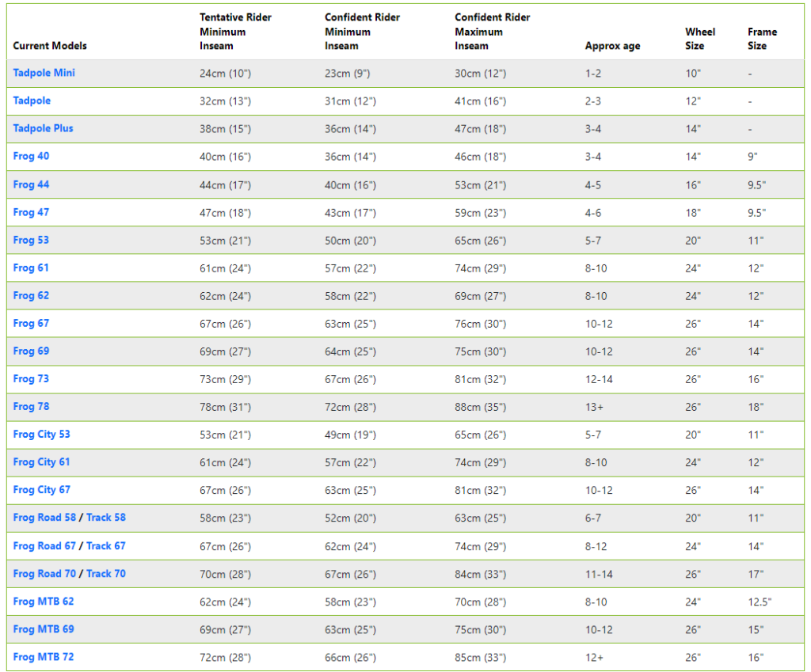Select the Frog MTB 72 link
811x672 pixels.
tap(44, 656)
